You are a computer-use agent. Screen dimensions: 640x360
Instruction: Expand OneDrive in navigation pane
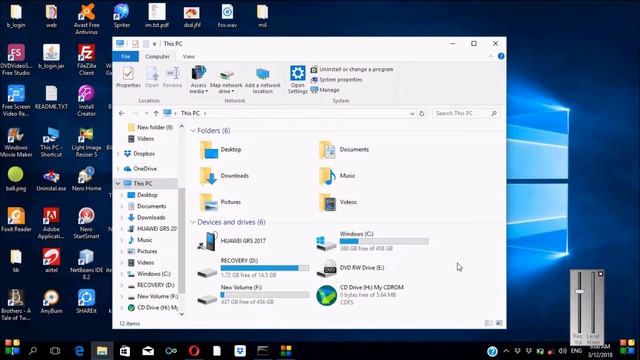click(x=118, y=169)
